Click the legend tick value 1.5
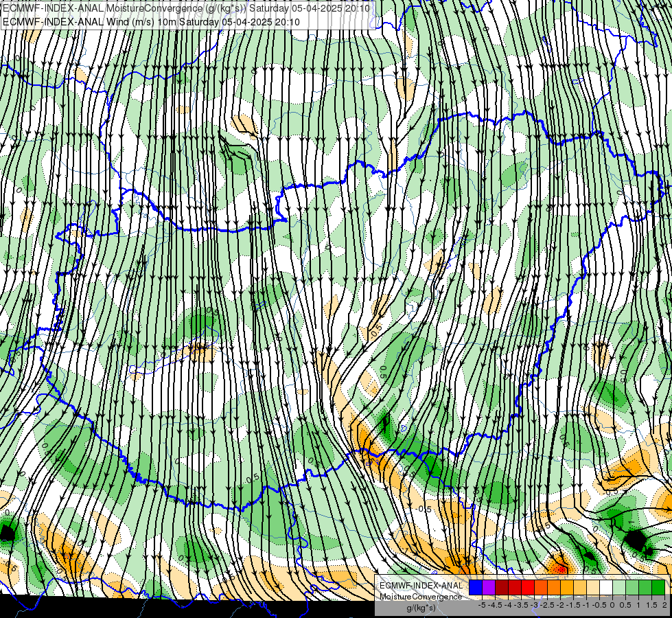The image size is (672, 618). (651, 605)
